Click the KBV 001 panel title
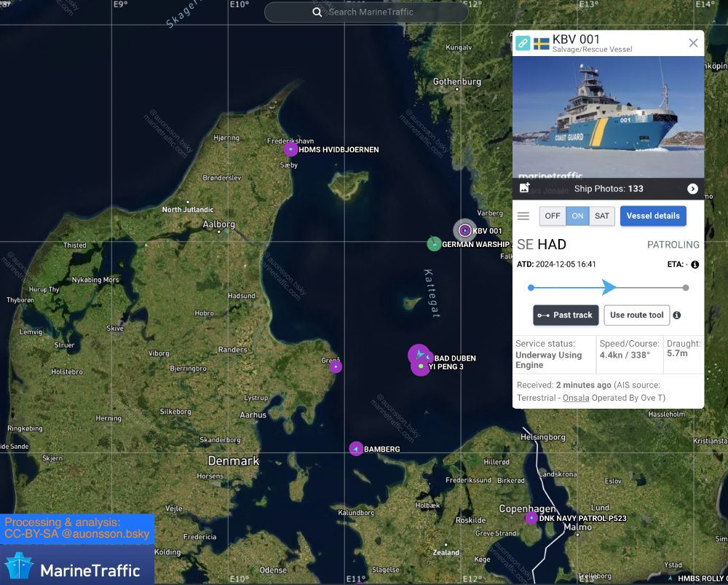Viewport: 728px width, 585px height. (576, 39)
